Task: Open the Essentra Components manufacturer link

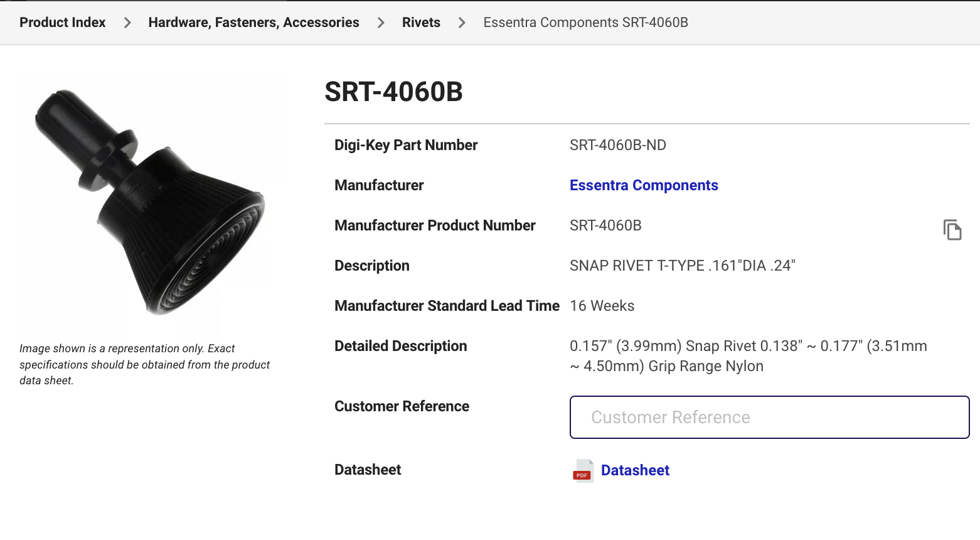Action: pyautogui.click(x=644, y=185)
